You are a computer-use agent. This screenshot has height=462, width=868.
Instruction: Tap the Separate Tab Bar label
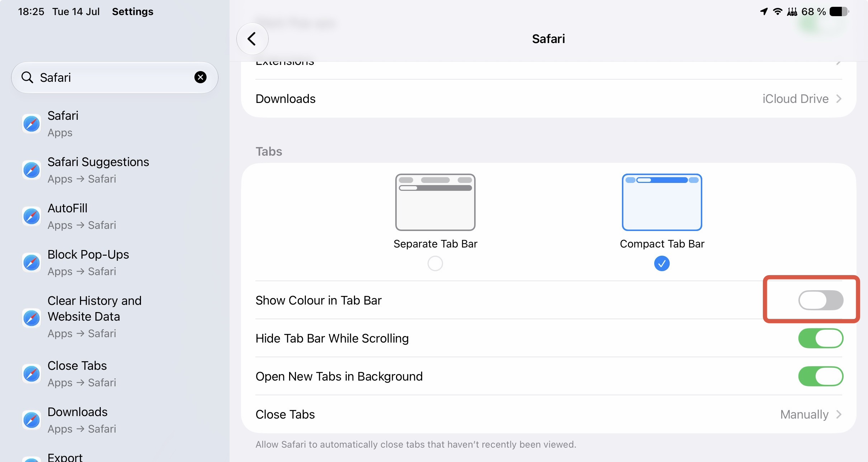point(435,244)
